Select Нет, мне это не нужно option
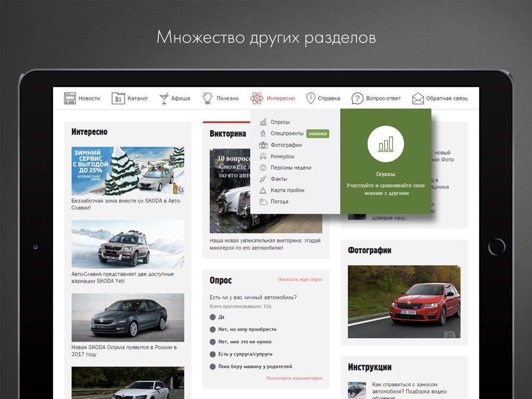This screenshot has height=399, width=532. tap(213, 342)
